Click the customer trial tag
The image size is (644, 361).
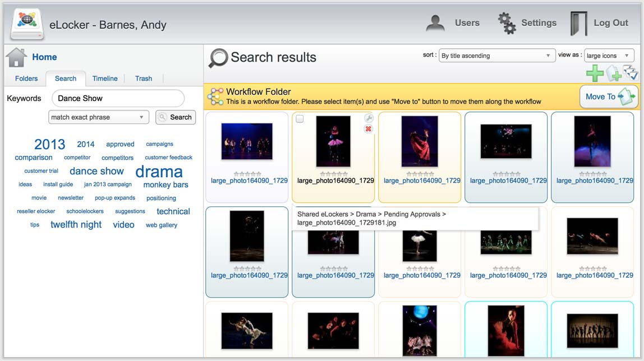pos(41,171)
